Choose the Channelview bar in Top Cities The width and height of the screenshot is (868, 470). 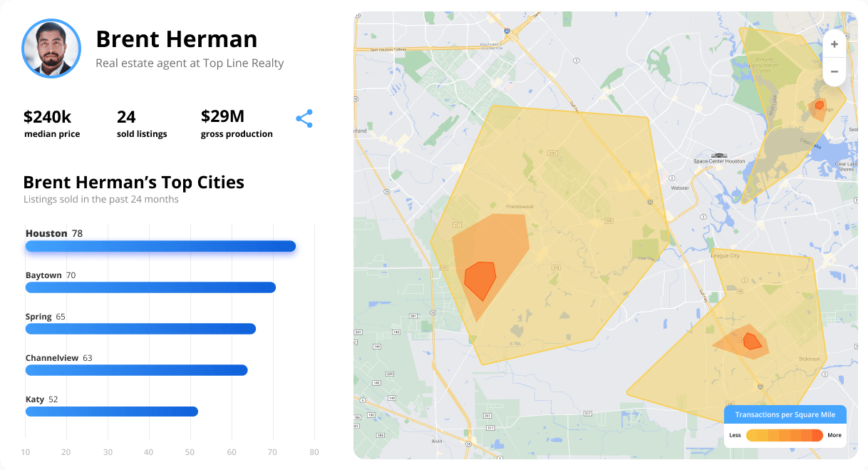tap(136, 370)
